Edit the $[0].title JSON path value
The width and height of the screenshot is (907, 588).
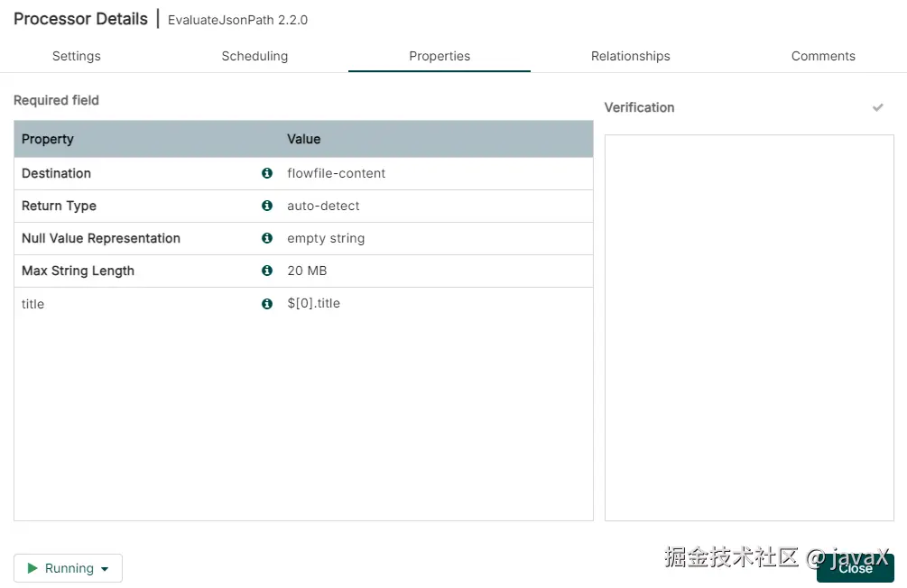pyautogui.click(x=314, y=303)
